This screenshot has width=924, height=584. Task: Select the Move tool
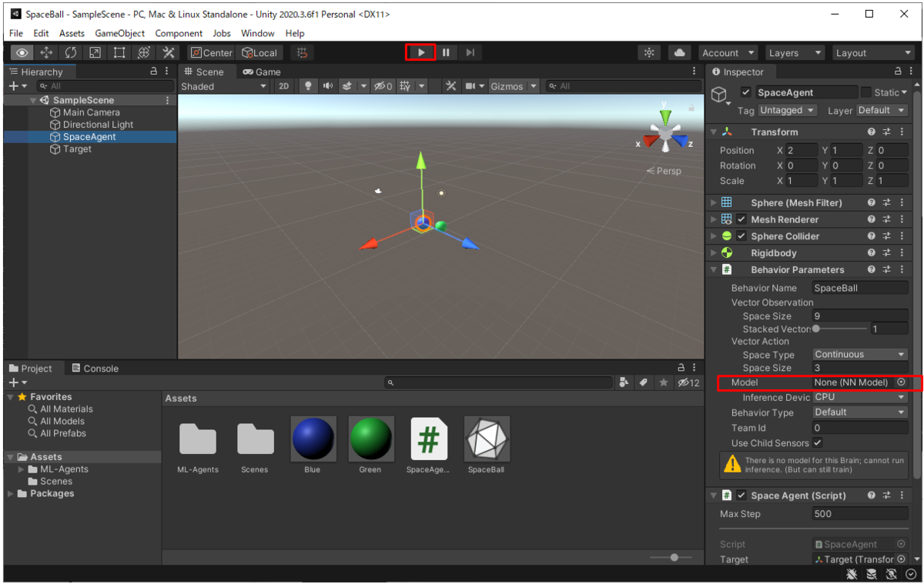tap(46, 53)
